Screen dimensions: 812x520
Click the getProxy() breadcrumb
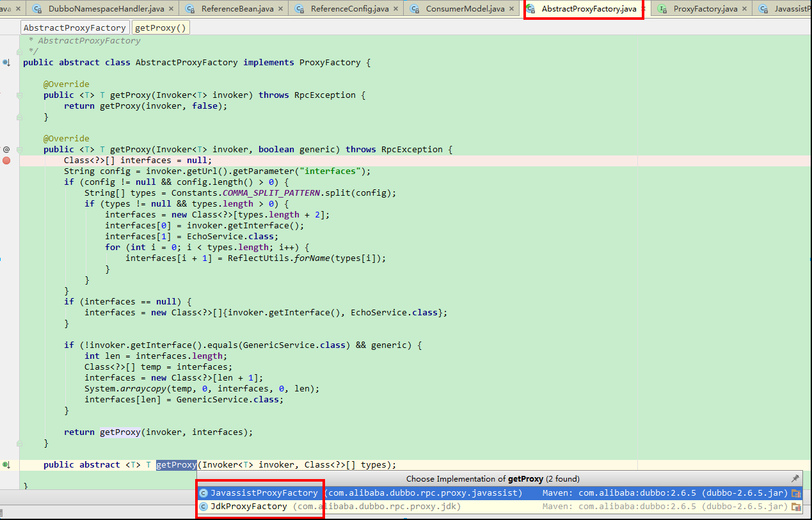click(x=161, y=28)
